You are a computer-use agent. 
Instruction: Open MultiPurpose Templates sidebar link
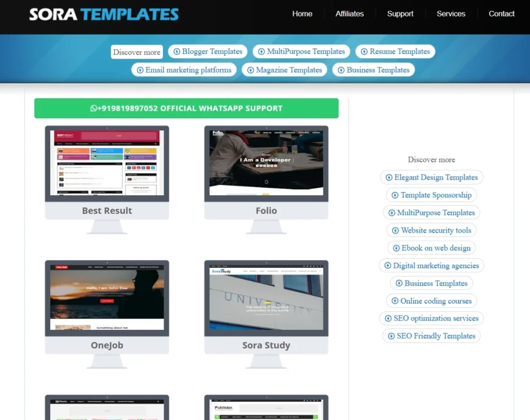432,212
